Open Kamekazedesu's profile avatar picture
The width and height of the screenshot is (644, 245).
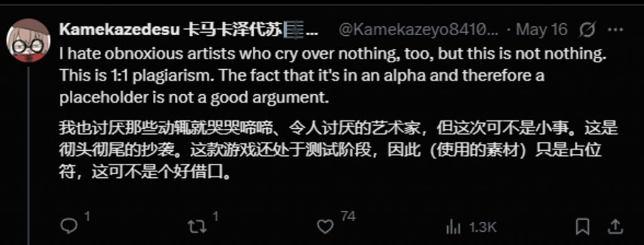(28, 41)
